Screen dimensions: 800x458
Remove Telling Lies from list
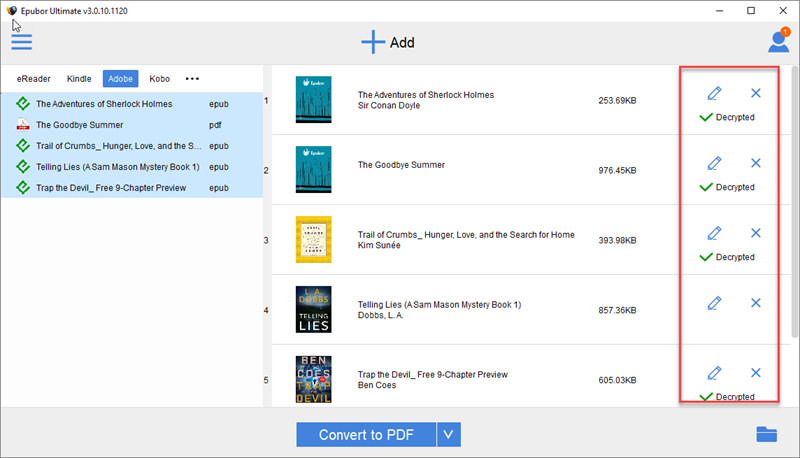tap(756, 302)
